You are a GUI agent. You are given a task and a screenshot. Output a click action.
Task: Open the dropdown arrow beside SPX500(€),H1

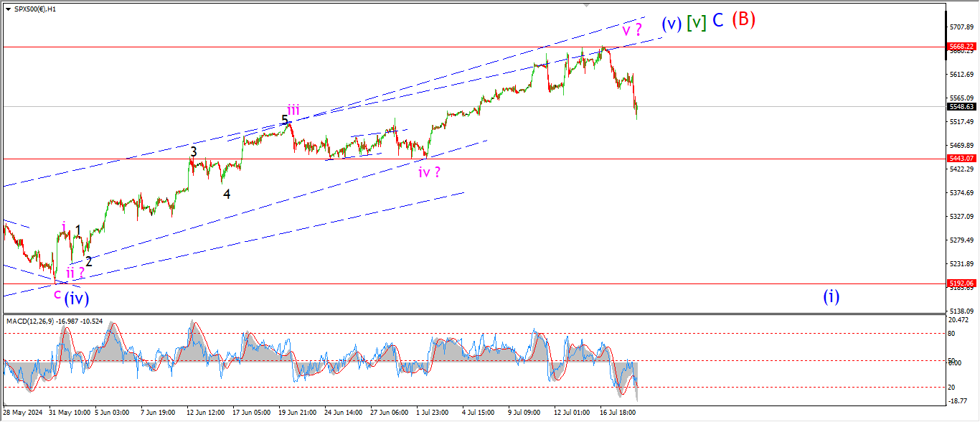[x=7, y=8]
